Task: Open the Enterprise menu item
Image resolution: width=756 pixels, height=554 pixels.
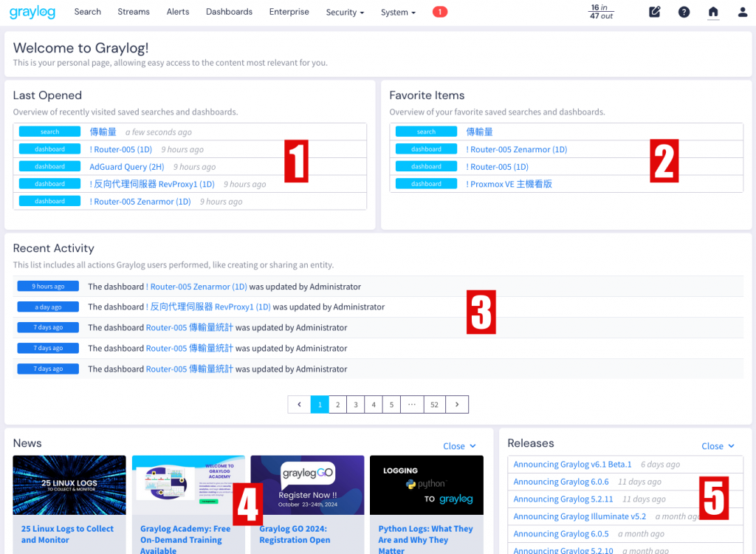Action: 289,12
